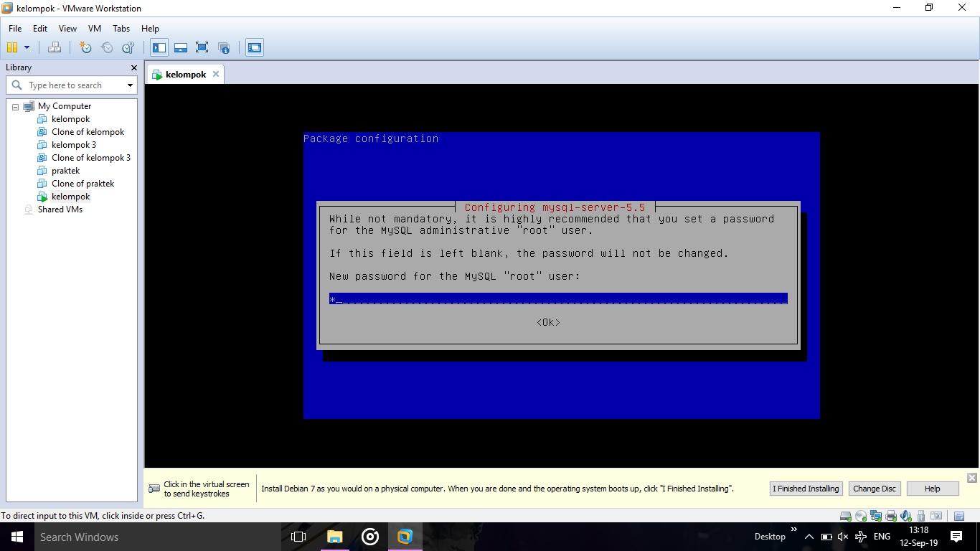Click the hard disk device status icon
This screenshot has width=980, height=551.
(846, 516)
